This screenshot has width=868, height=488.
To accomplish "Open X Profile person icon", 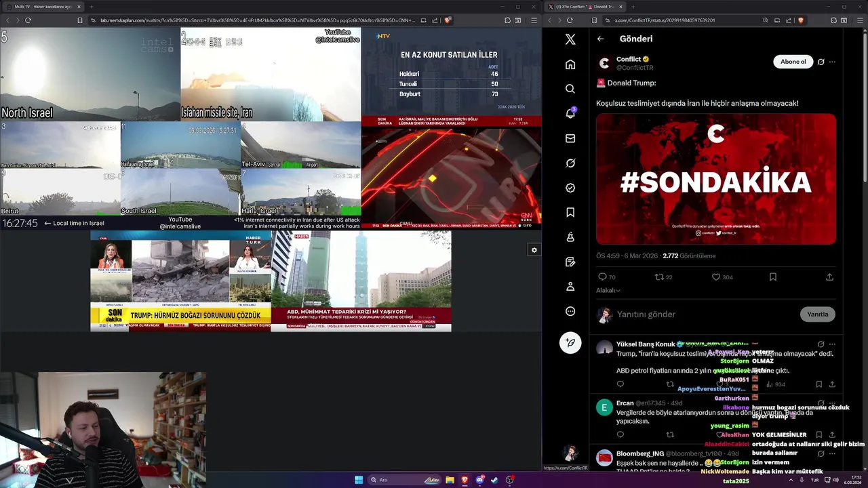I will (570, 287).
